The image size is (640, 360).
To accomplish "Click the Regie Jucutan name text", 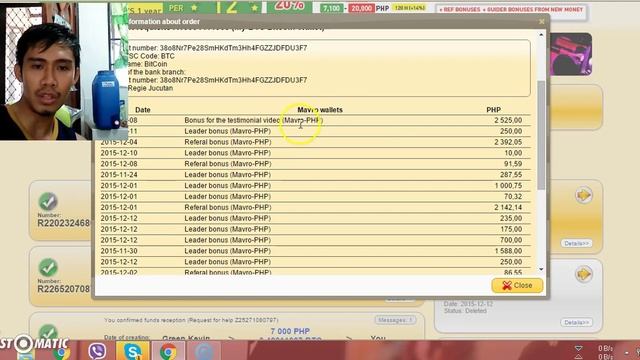I will pos(150,88).
